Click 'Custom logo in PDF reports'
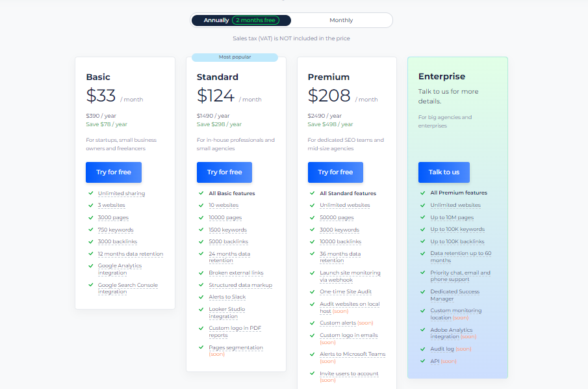 [235, 332]
